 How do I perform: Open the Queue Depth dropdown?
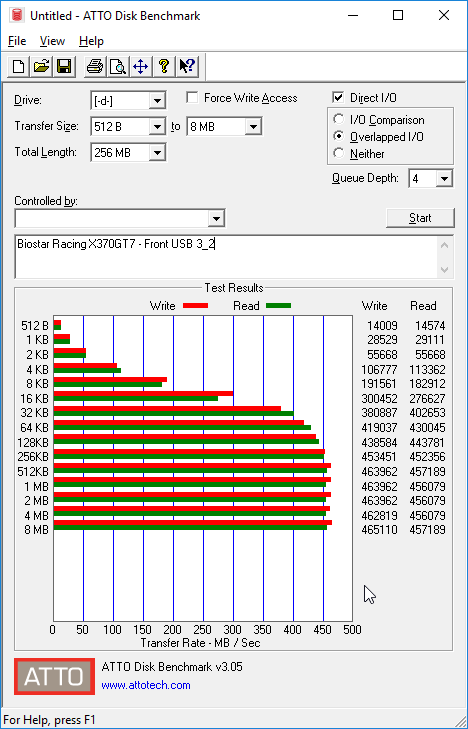click(444, 179)
